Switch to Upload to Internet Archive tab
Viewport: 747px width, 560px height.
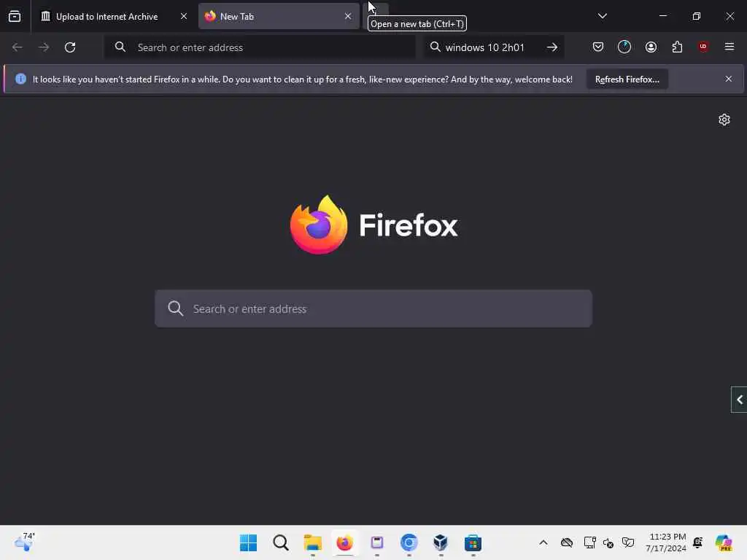114,16
